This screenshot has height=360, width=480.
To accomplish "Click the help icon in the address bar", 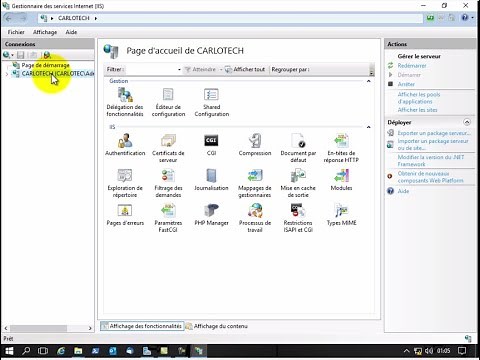I will point(465,18).
